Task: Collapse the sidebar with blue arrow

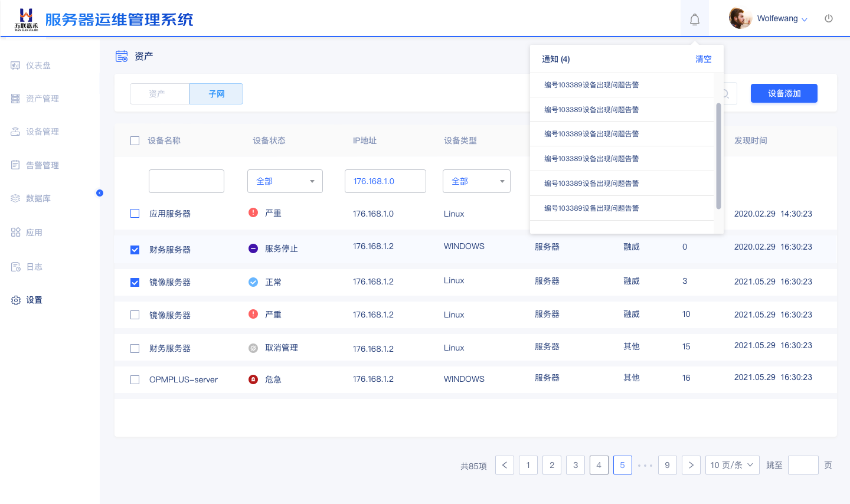Action: coord(100,193)
